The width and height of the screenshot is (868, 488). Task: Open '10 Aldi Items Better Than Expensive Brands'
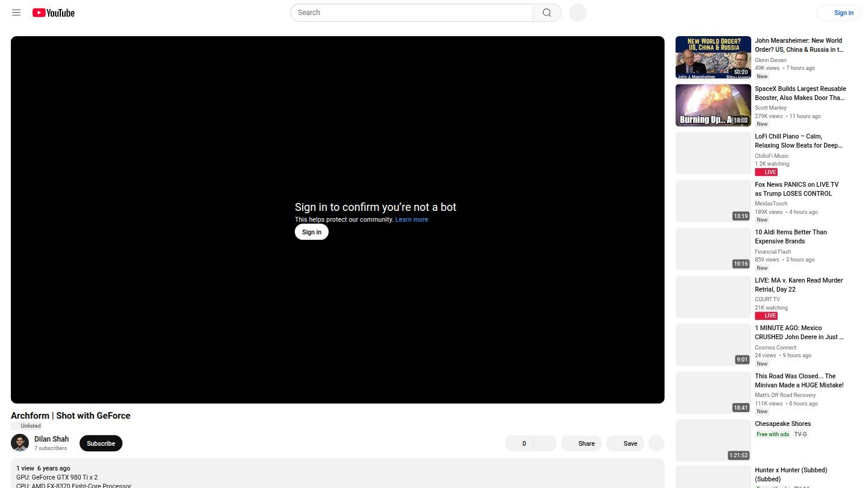(x=791, y=237)
